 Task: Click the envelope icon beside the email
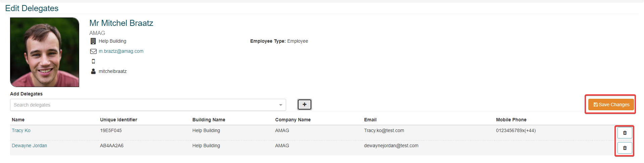pos(93,51)
